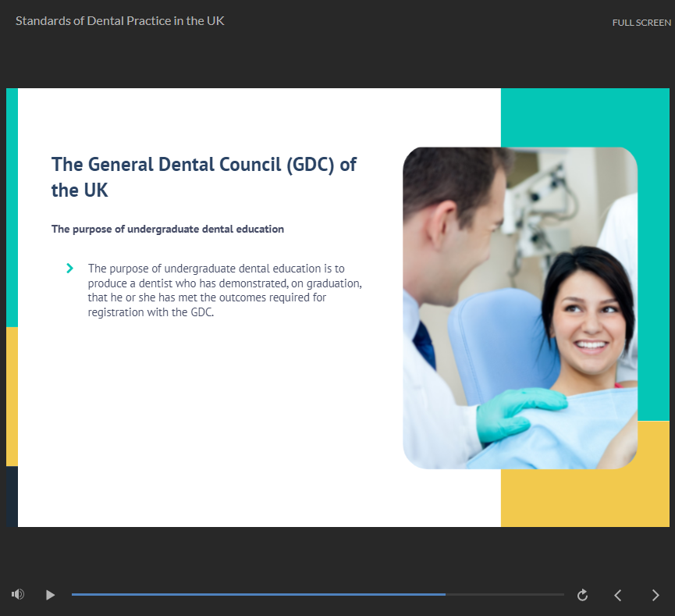Click the heading 'The General Dental Council (GDC) of the UK'
Image resolution: width=675 pixels, height=616 pixels.
click(204, 177)
